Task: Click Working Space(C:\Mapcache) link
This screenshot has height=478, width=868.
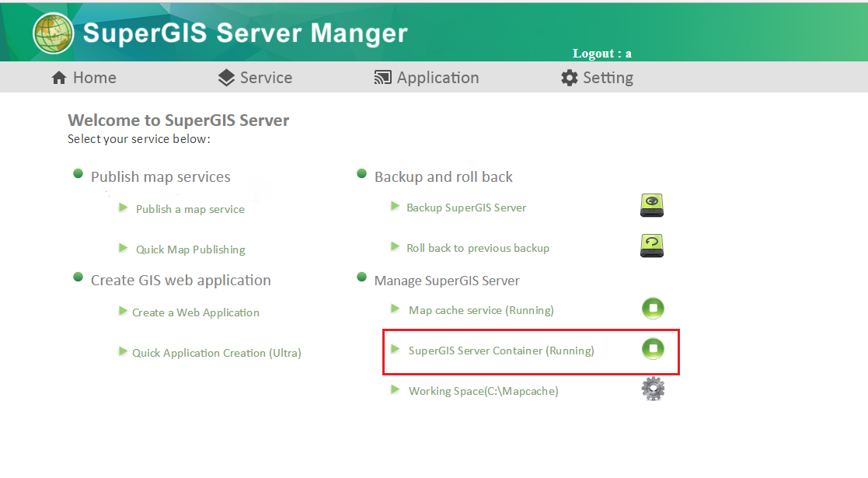Action: [x=484, y=392]
